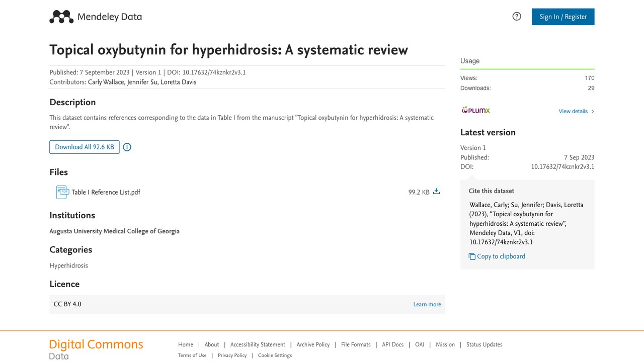Open the PlumX metrics logo

click(475, 110)
